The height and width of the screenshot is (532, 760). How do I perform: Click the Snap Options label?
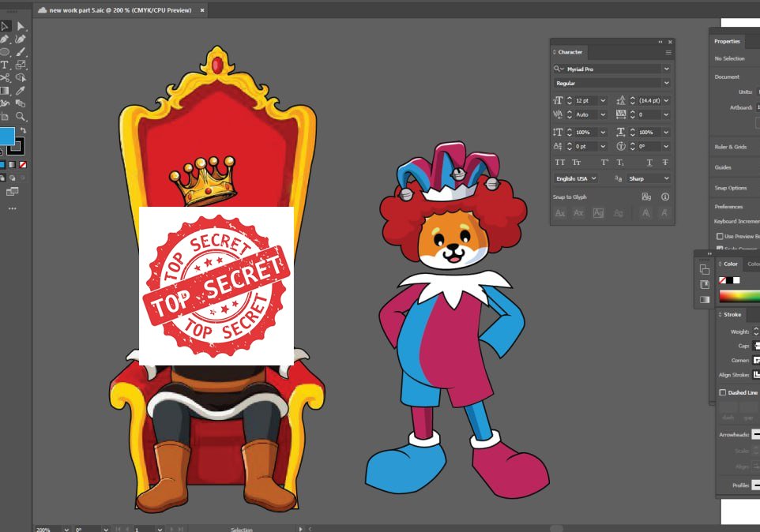731,188
